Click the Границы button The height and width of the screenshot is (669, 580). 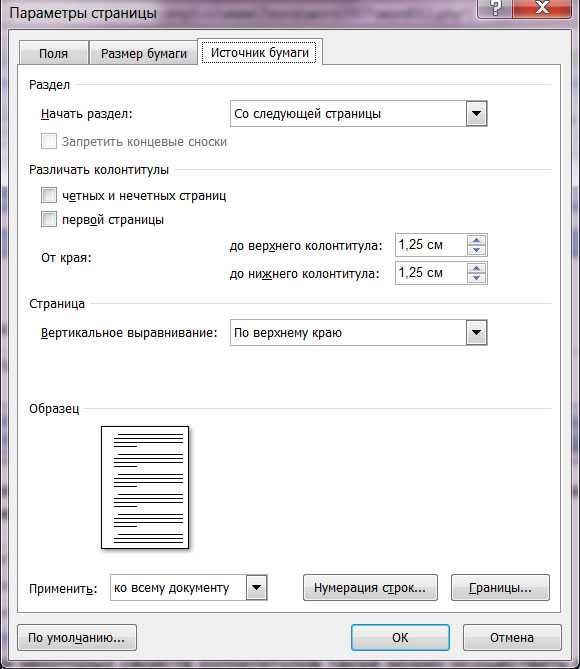(x=500, y=588)
